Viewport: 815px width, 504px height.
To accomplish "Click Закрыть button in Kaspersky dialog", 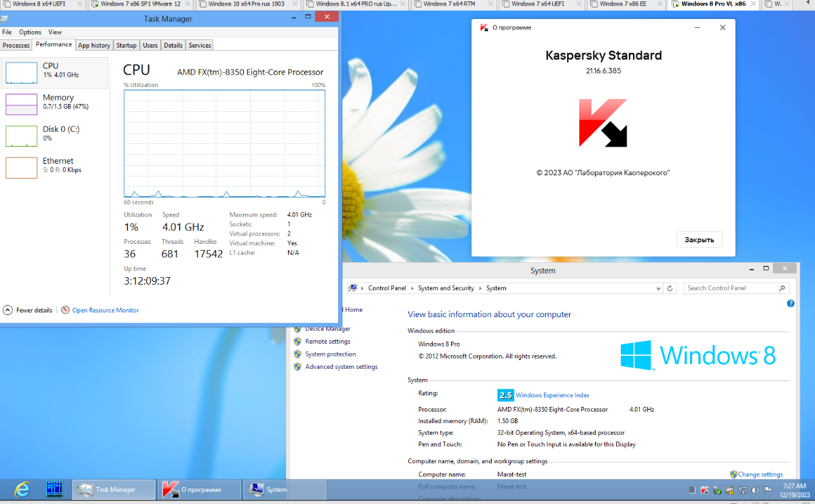I will point(699,240).
